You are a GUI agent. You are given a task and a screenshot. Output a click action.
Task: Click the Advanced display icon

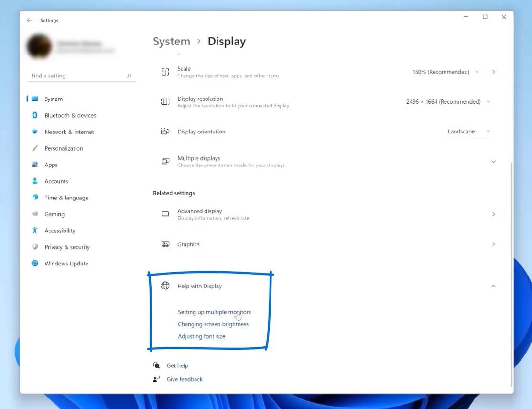(x=165, y=214)
